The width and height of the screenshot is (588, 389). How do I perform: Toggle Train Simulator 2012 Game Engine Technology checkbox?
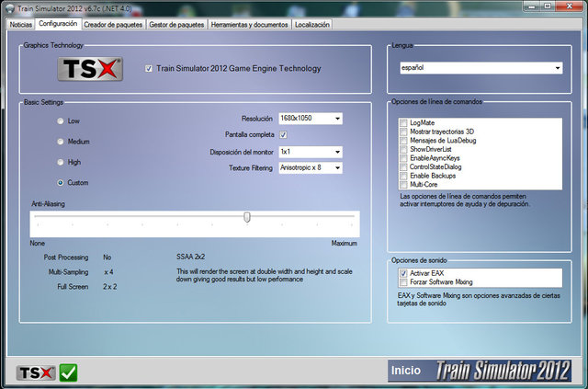coord(150,68)
